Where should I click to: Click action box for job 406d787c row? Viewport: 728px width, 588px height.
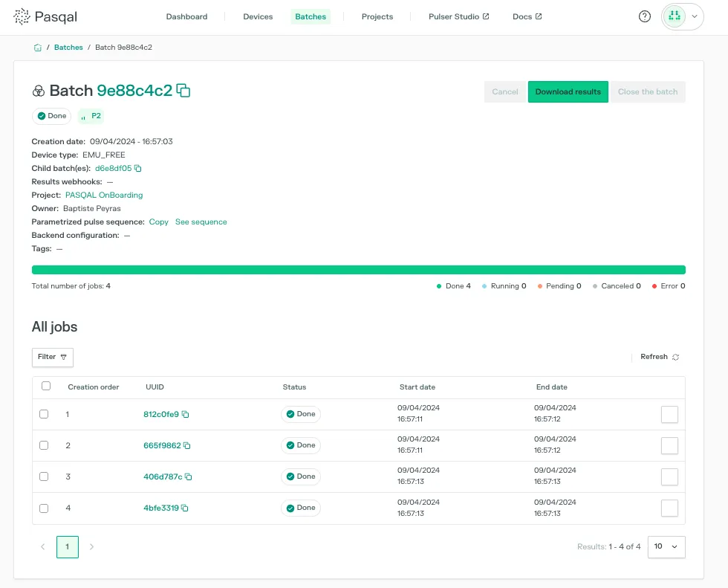669,476
